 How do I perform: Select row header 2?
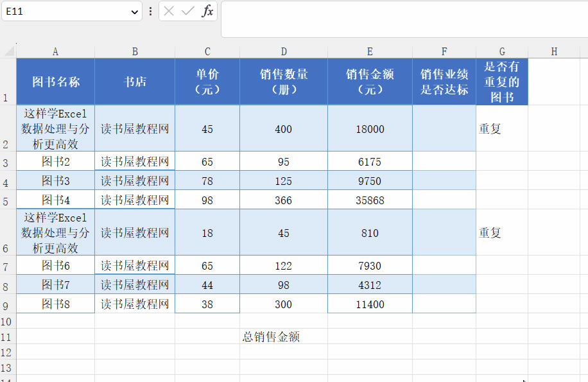7,128
